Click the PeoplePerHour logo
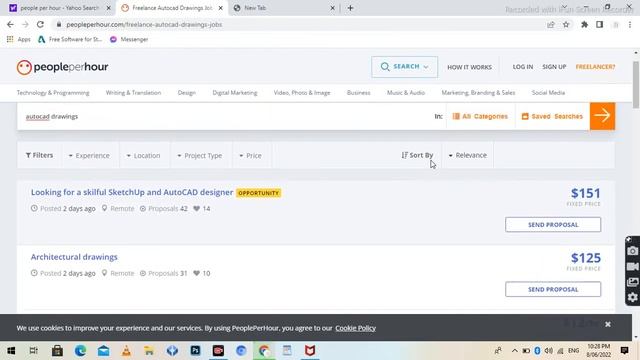Image resolution: width=640 pixels, height=360 pixels. tap(62, 67)
